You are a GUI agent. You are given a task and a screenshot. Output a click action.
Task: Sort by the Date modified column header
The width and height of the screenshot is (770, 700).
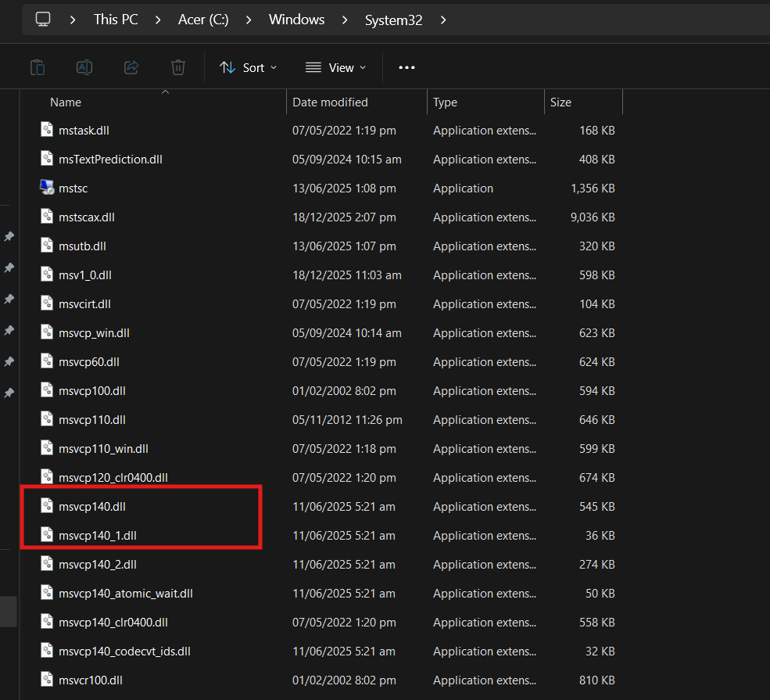330,102
